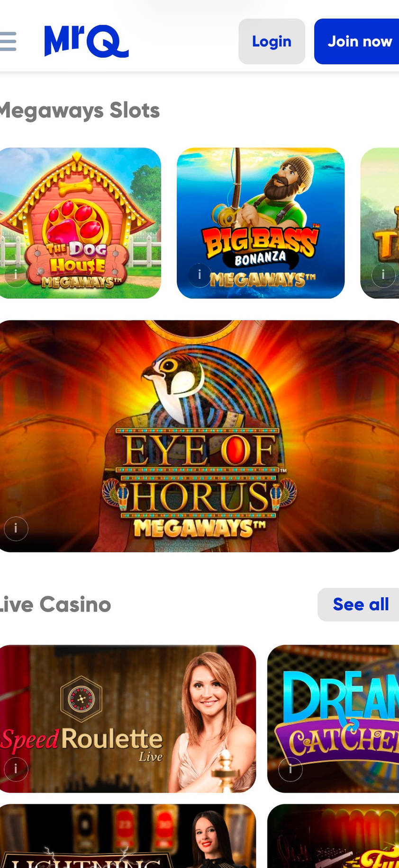Launch The Dog House Megaways game
Screen dimensions: 399x868
pos(80,223)
